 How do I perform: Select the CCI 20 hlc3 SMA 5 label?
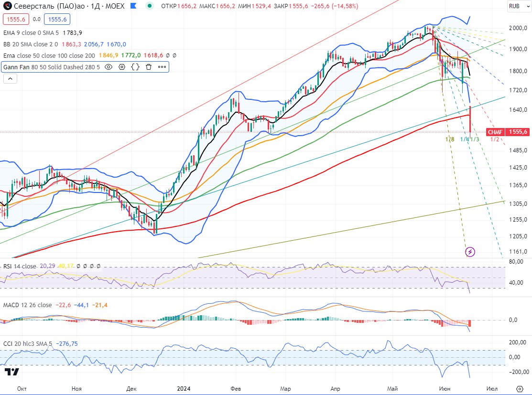pyautogui.click(x=28, y=344)
